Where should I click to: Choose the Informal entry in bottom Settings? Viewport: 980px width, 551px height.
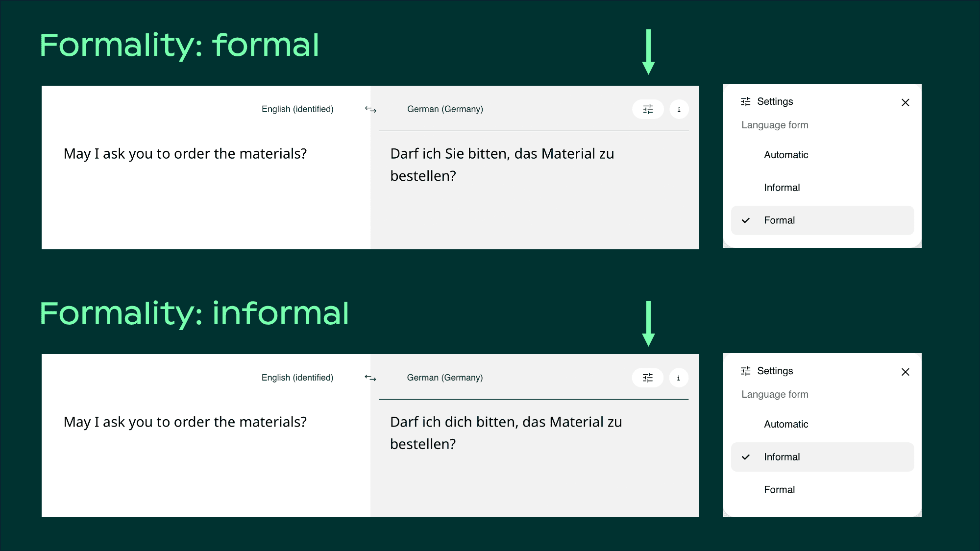[x=782, y=456]
